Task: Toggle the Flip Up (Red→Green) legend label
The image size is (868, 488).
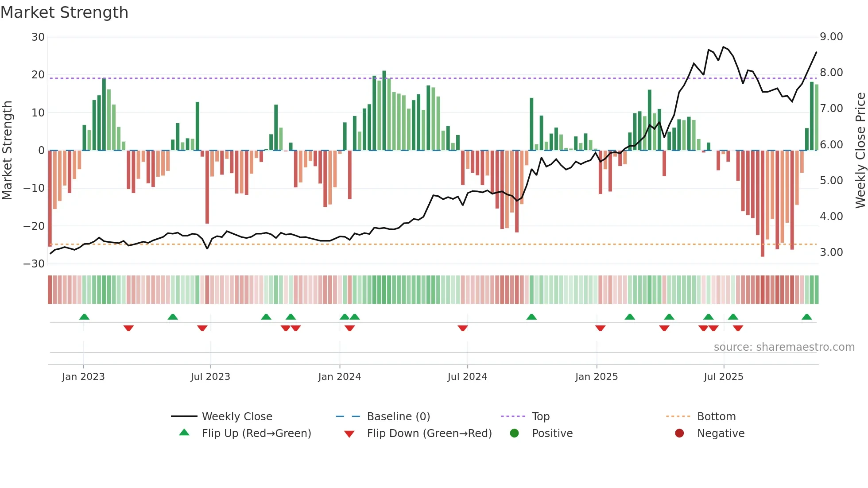Action: 256,433
